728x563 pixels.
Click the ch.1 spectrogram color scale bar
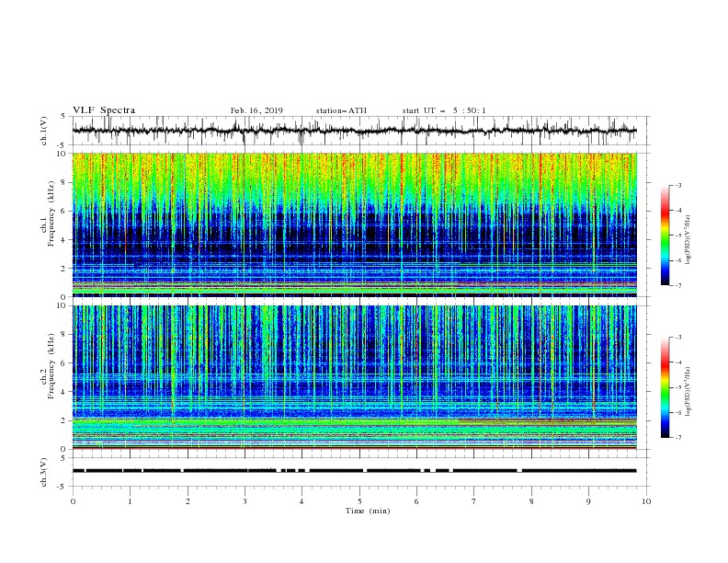(x=665, y=235)
